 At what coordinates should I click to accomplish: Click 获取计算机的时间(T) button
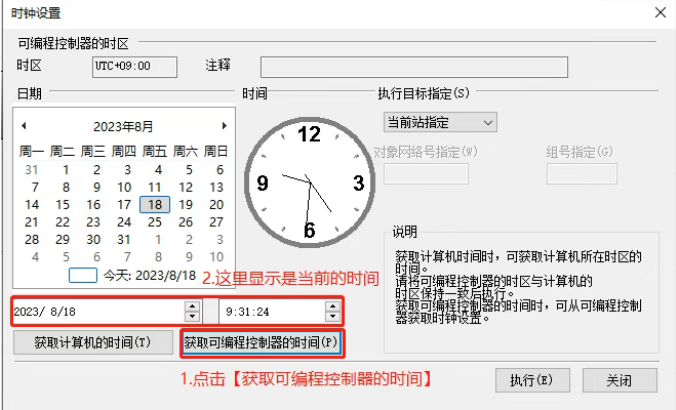92,343
